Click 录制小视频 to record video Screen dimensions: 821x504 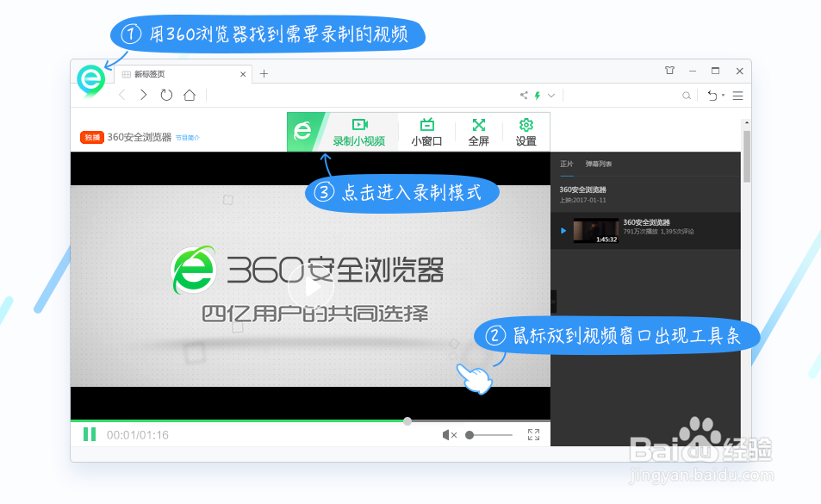(x=359, y=132)
